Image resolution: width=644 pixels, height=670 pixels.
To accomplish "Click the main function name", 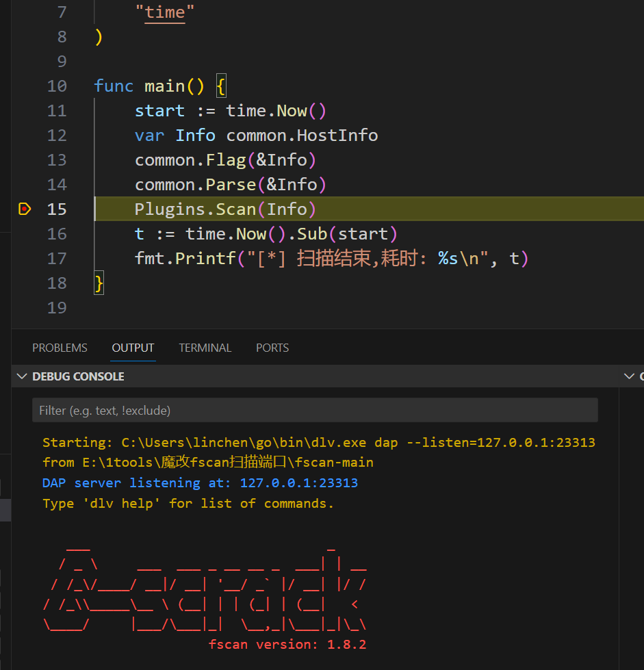I will (x=164, y=86).
